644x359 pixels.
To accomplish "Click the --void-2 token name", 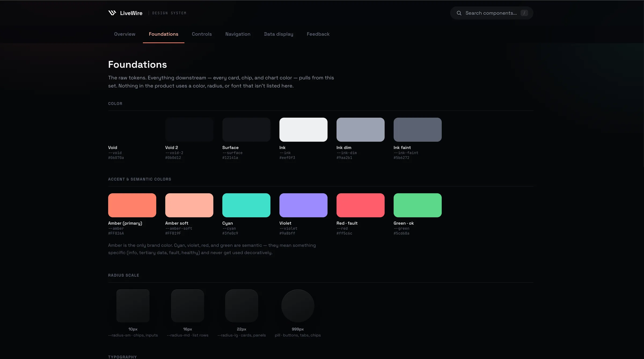I will click(174, 153).
